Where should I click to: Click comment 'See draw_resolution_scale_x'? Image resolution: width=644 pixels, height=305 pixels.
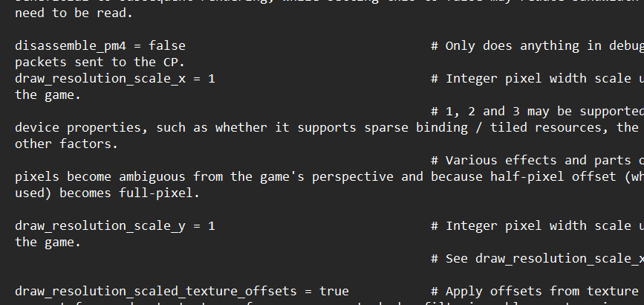click(537, 258)
